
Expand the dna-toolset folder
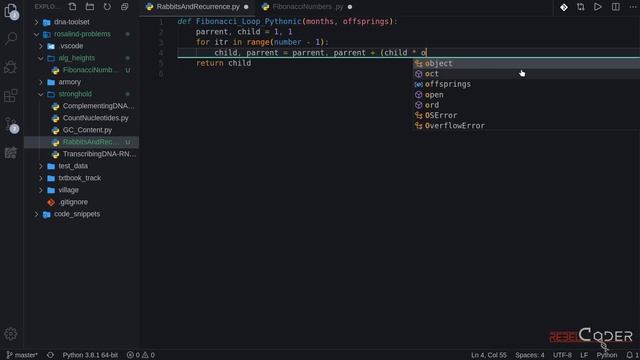pyautogui.click(x=71, y=22)
